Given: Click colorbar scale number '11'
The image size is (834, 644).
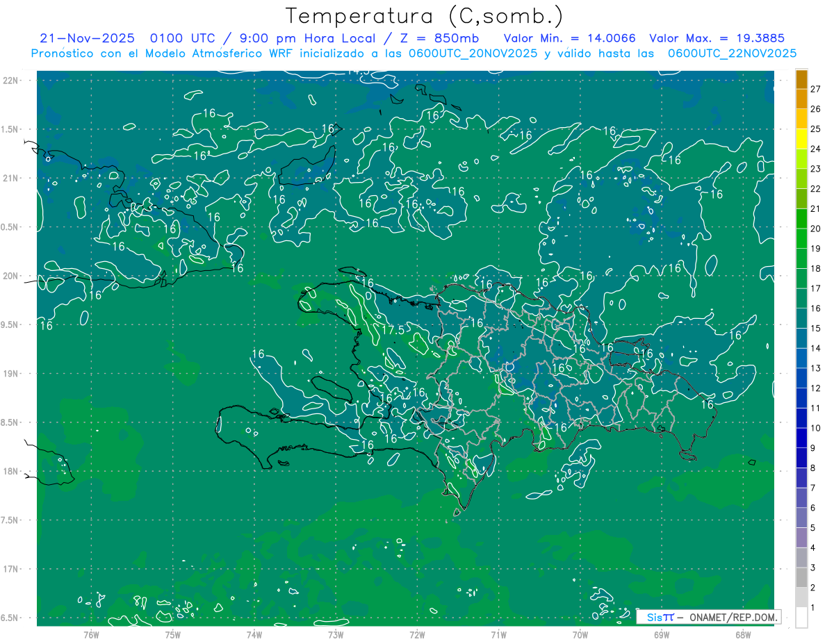Looking at the screenshot, I should [816, 408].
